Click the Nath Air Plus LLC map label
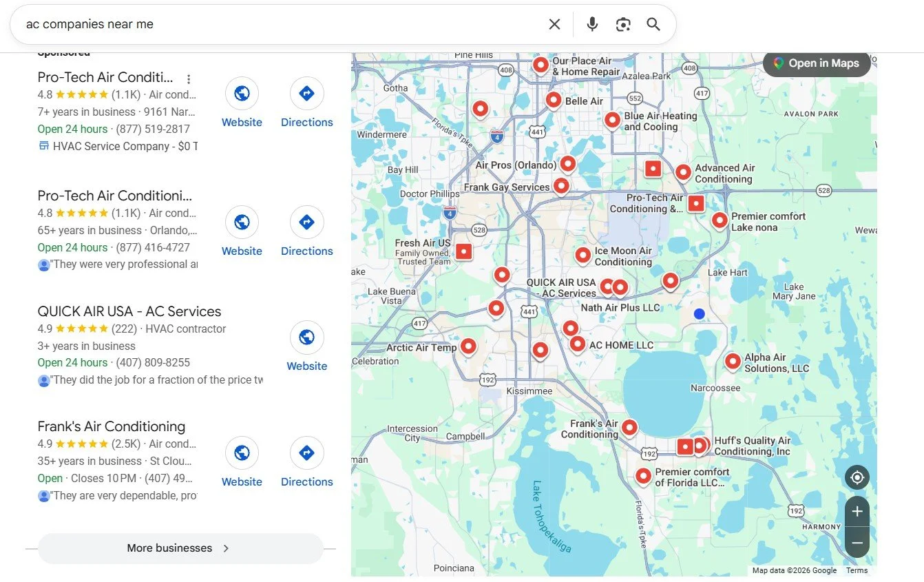 (x=620, y=308)
